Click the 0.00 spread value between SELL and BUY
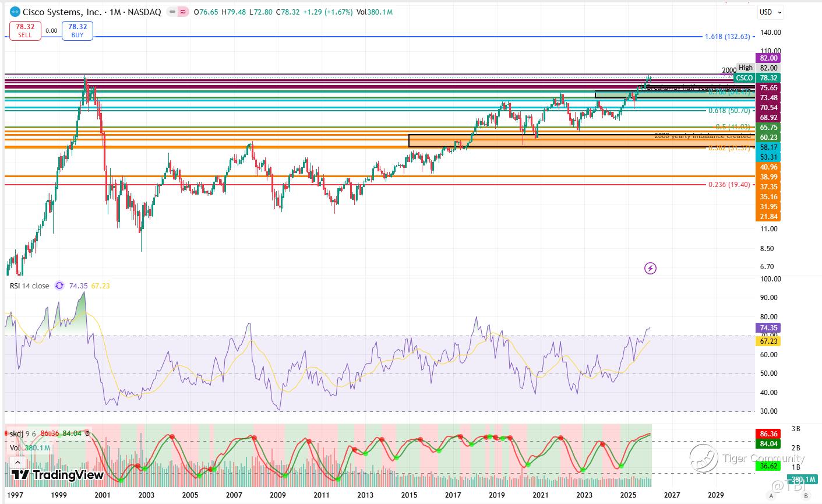This screenshot has height=504, width=822. coord(51,31)
